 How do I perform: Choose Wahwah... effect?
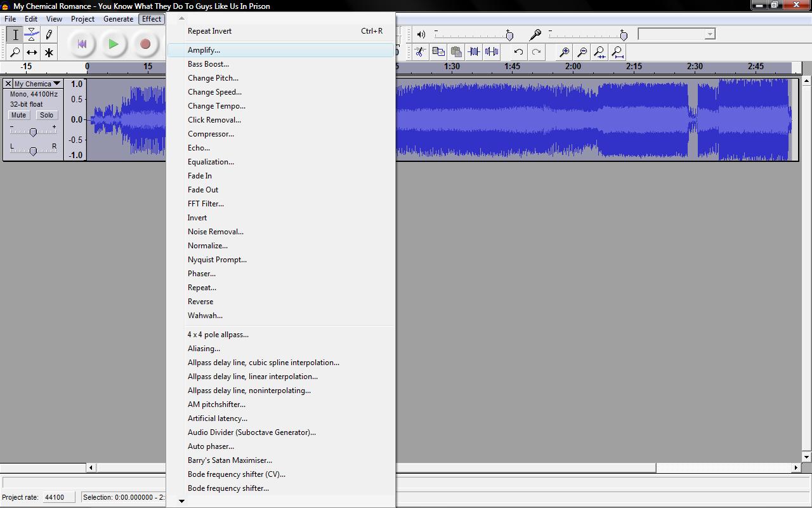point(281,316)
